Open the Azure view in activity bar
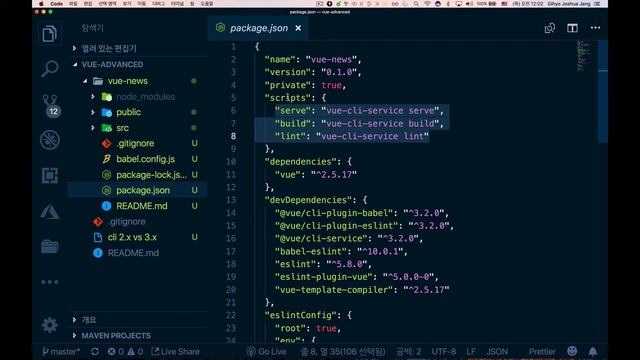This screenshot has height=360, width=640. pyautogui.click(x=50, y=211)
